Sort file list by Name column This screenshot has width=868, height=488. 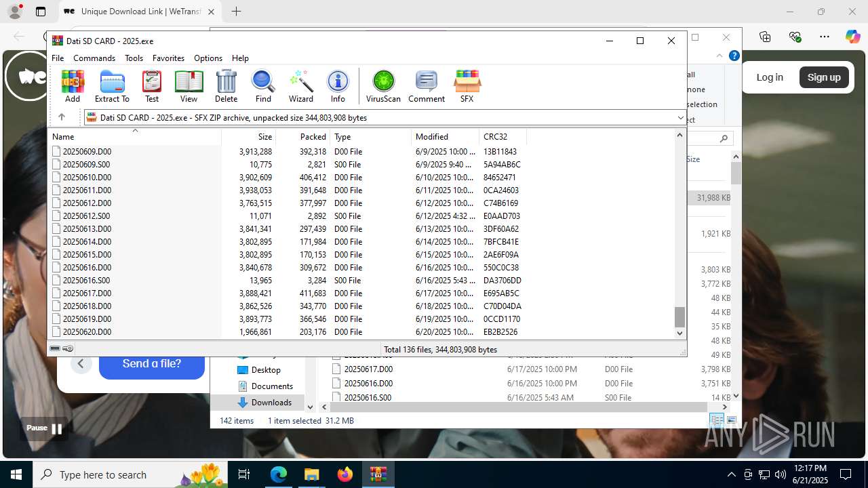coord(135,136)
